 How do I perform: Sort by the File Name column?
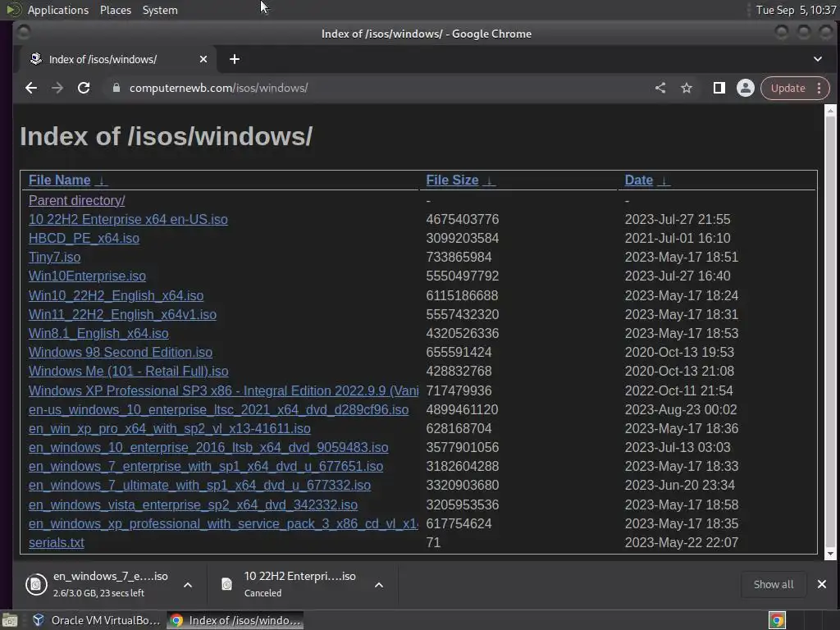coord(59,180)
